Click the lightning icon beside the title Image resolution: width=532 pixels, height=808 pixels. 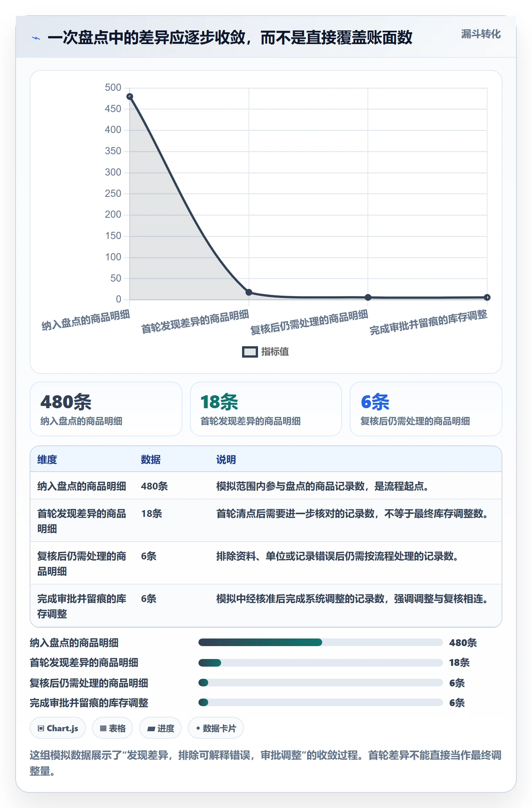tap(36, 38)
